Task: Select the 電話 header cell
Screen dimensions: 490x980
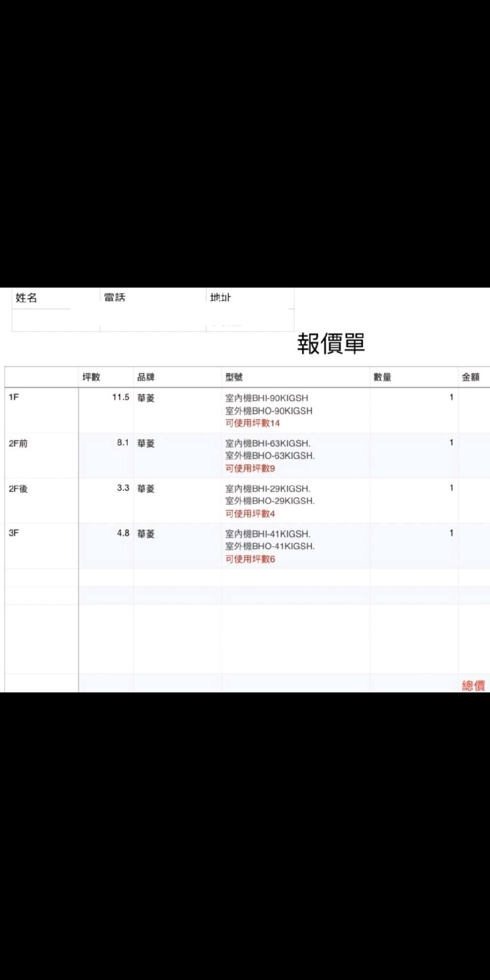Action: point(114,298)
